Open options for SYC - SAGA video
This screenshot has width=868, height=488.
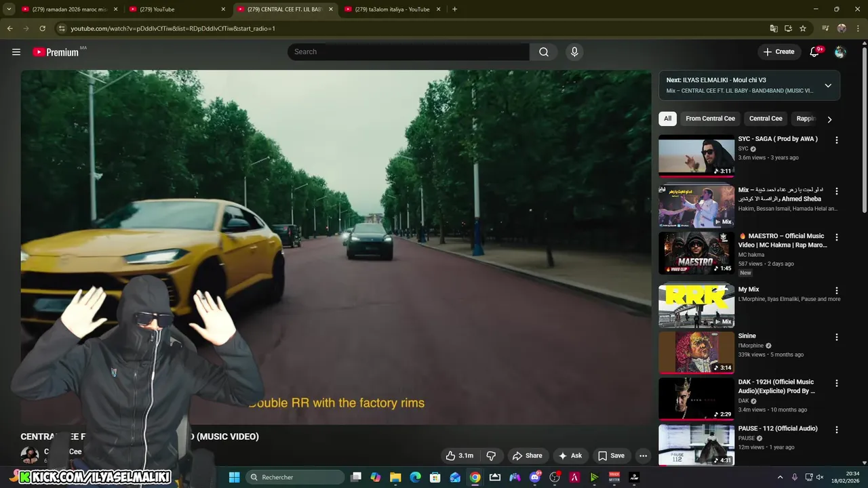836,140
